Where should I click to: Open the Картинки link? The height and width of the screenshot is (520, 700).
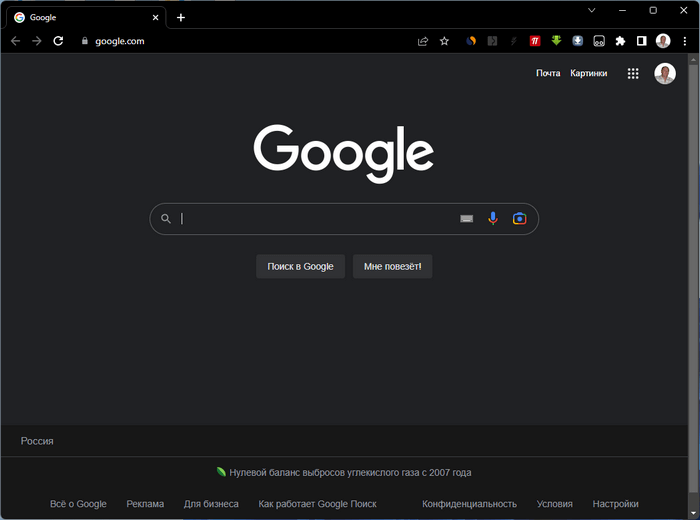point(588,73)
